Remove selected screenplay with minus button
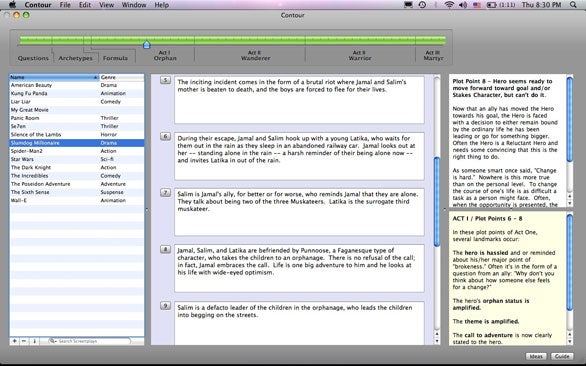 (x=24, y=341)
